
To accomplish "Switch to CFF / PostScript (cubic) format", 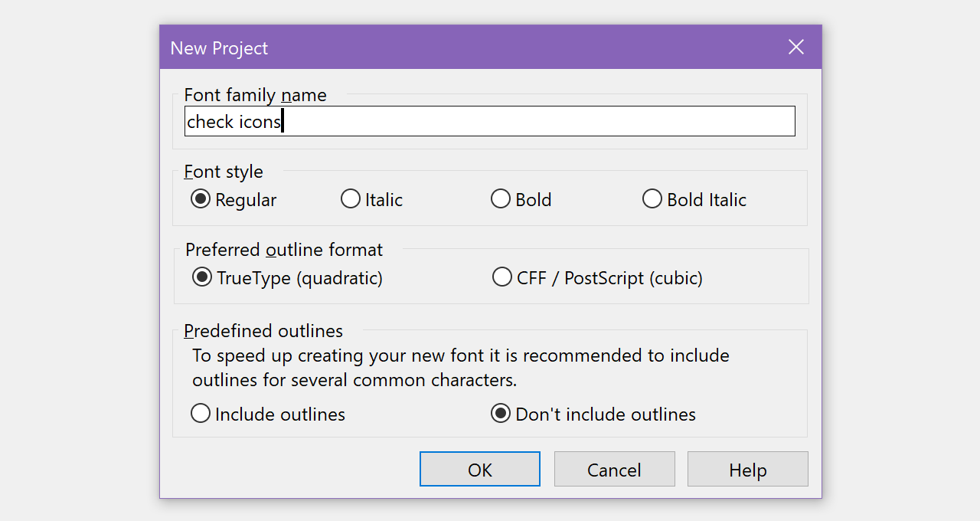I will (502, 277).
